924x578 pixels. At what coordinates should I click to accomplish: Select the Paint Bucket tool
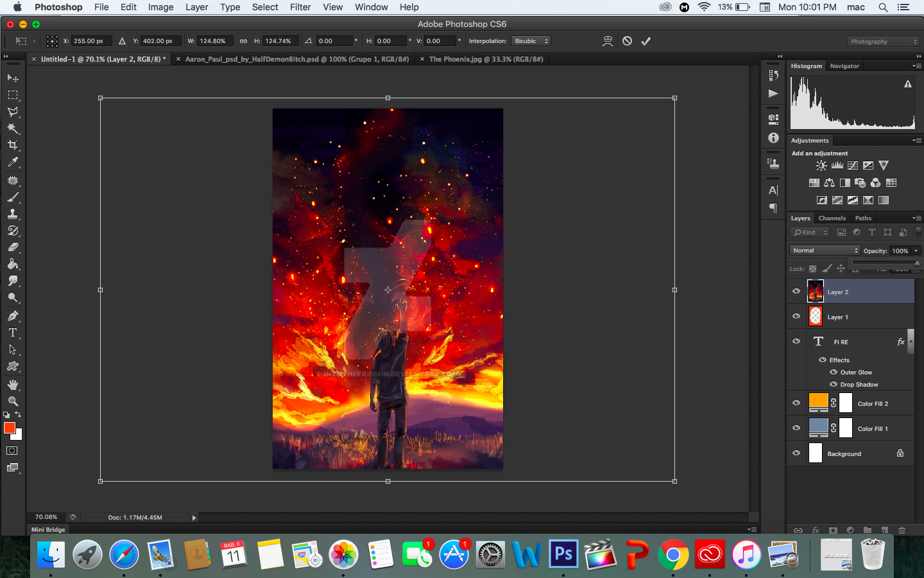[13, 264]
